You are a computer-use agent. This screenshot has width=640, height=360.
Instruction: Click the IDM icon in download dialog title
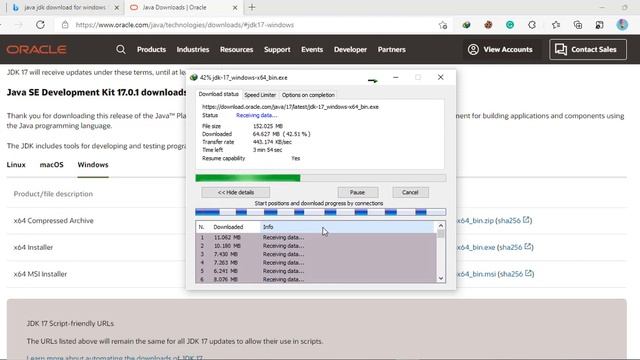(x=194, y=77)
